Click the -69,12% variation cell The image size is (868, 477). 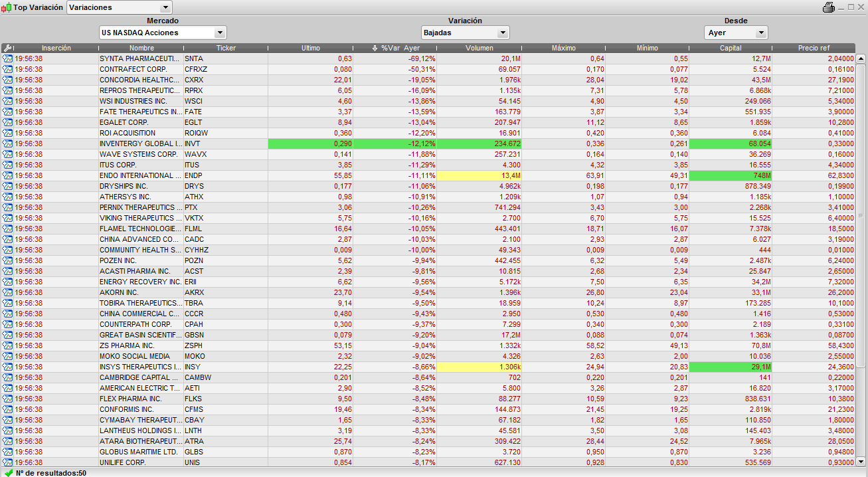395,58
